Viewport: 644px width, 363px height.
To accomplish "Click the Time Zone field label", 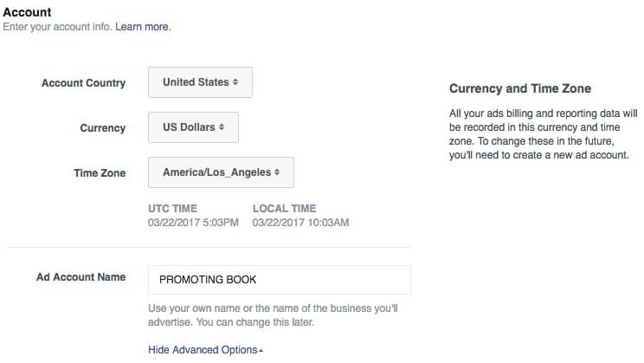I will point(100,173).
